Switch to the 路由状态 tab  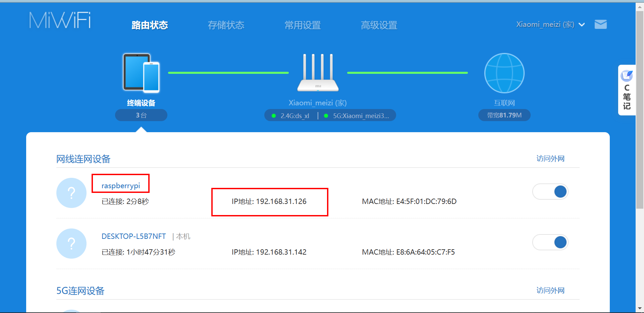[x=150, y=25]
